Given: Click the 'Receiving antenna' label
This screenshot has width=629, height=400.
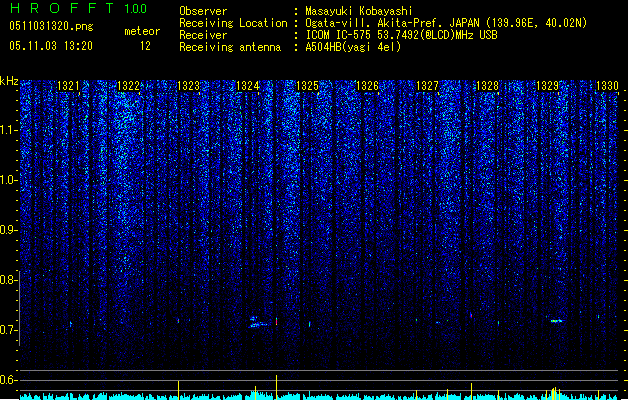Looking at the screenshot, I should click(x=230, y=47).
